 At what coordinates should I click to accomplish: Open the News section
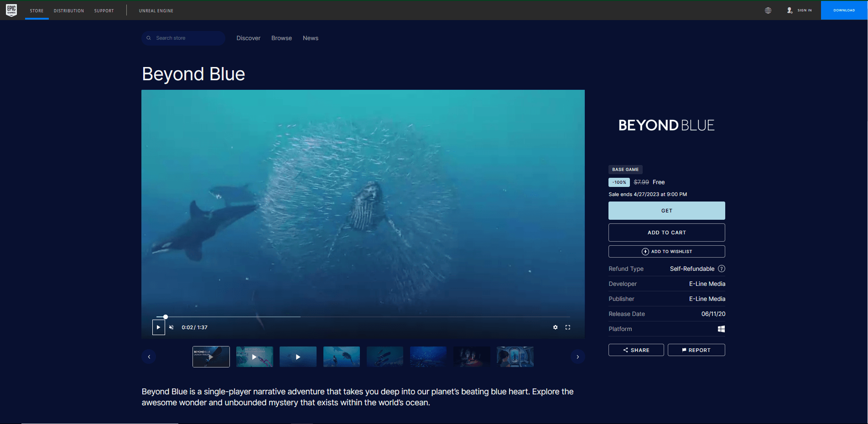pyautogui.click(x=311, y=38)
